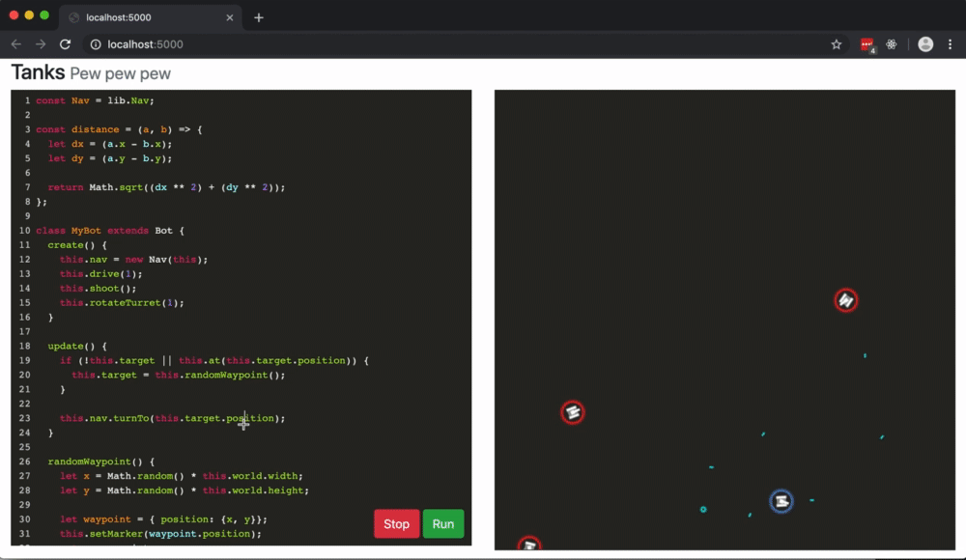Open the browser three-dot menu
This screenshot has height=560, width=966.
(950, 44)
